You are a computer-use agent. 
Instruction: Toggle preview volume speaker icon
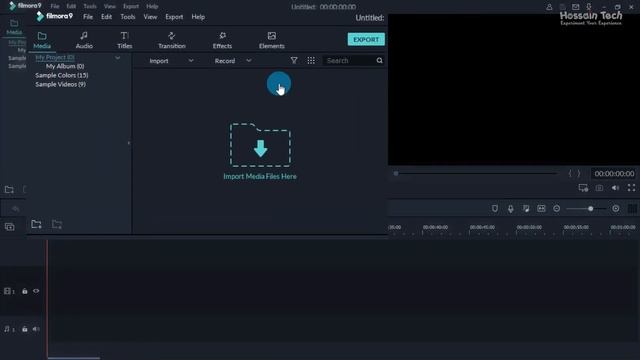tap(615, 188)
